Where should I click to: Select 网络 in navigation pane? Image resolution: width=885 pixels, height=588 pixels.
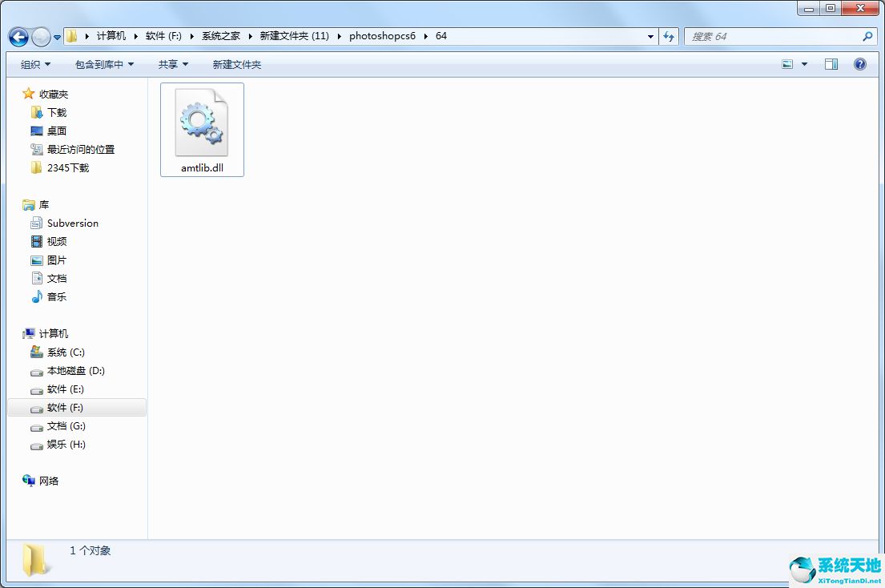pyautogui.click(x=49, y=481)
